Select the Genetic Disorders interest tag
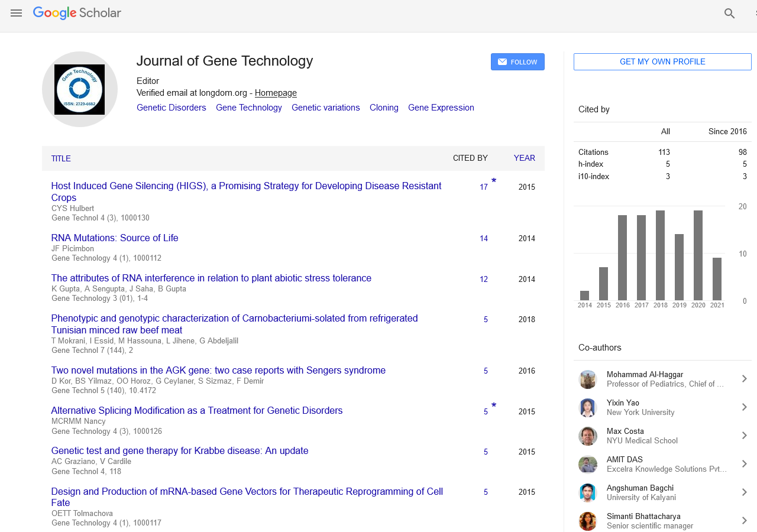This screenshot has height=532, width=757. [172, 108]
